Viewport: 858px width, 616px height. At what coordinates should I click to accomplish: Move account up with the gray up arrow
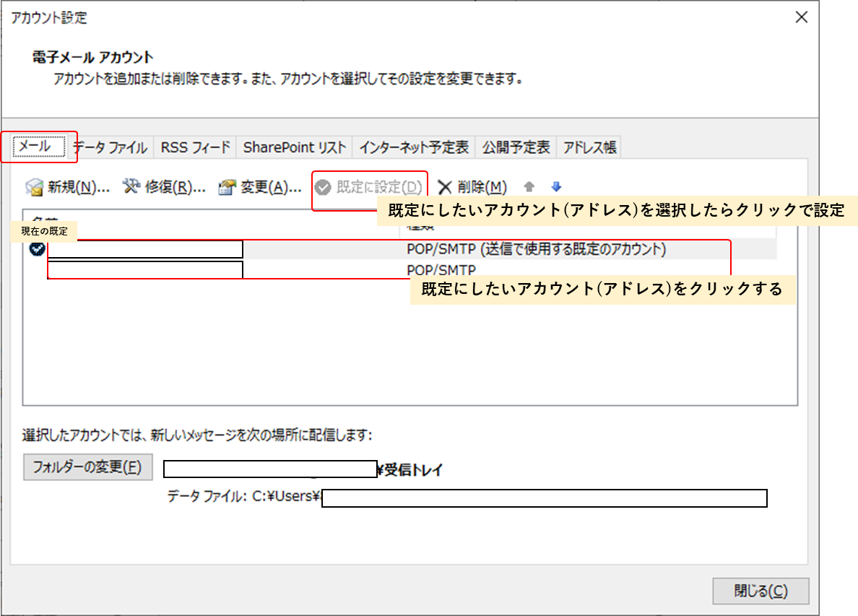pos(529,187)
